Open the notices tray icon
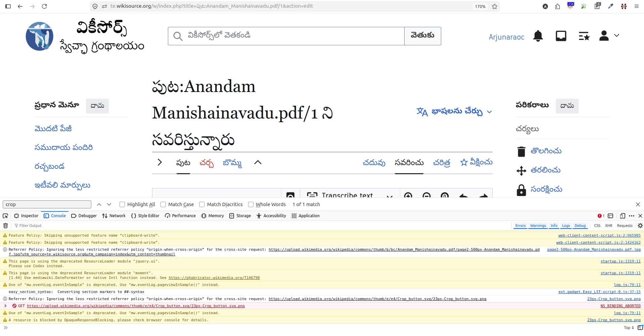The image size is (644, 336). (x=561, y=36)
